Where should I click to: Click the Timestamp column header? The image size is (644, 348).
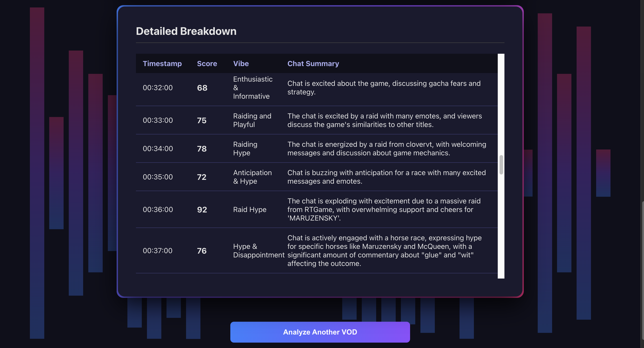(162, 64)
